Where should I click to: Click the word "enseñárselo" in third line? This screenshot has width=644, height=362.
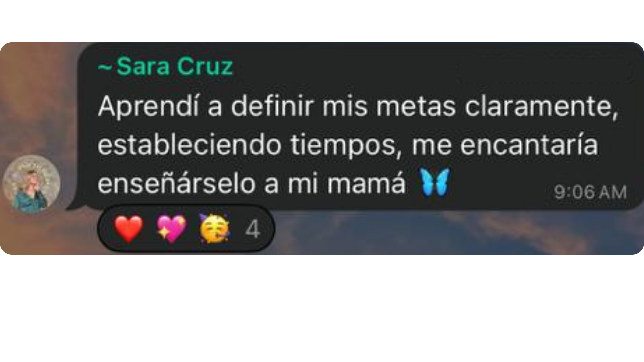pyautogui.click(x=176, y=184)
